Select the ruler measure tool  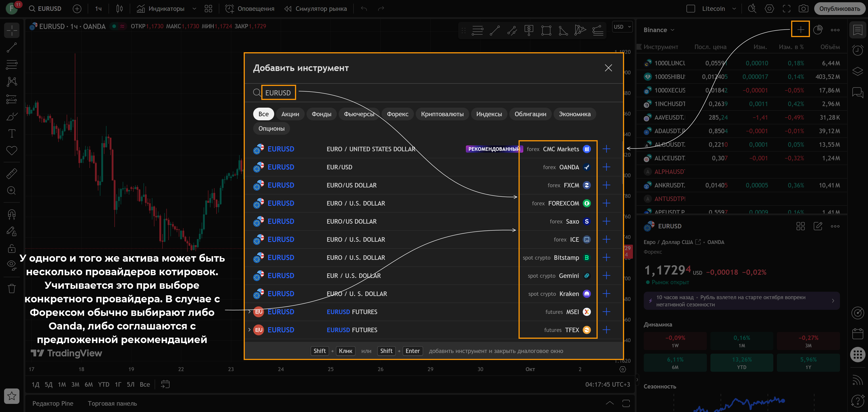pos(12,174)
